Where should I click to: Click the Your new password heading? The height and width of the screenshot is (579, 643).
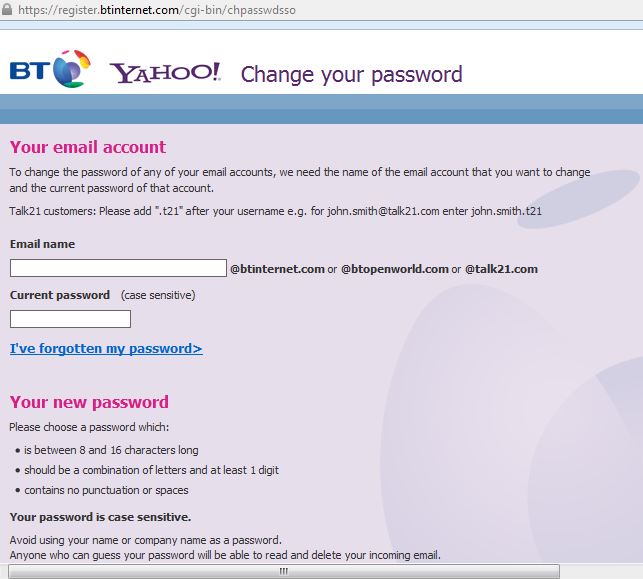(x=89, y=402)
